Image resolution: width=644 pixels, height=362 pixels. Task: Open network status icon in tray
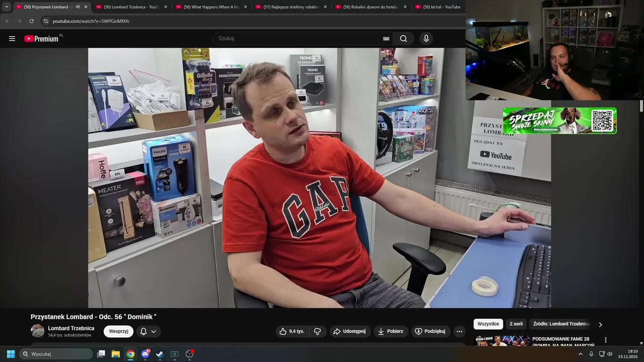(x=602, y=354)
